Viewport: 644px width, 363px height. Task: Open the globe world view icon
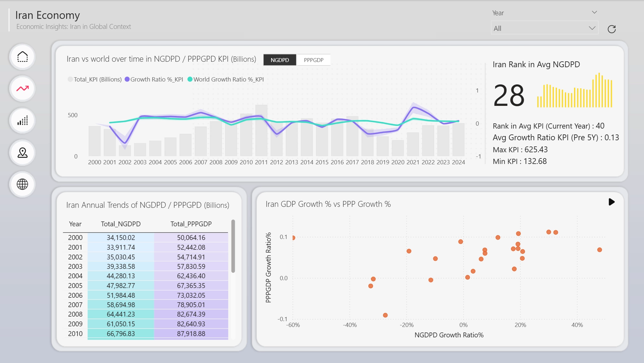pyautogui.click(x=22, y=184)
